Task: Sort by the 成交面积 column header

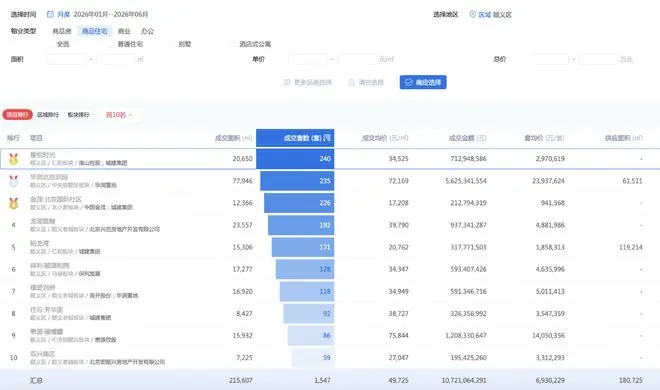Action: pos(234,138)
